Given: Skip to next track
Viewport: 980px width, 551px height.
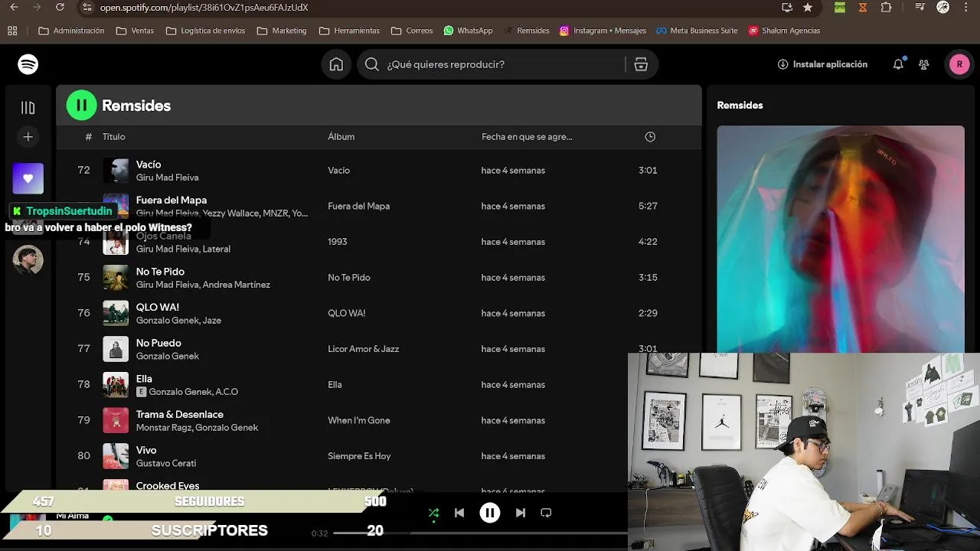Looking at the screenshot, I should point(521,513).
